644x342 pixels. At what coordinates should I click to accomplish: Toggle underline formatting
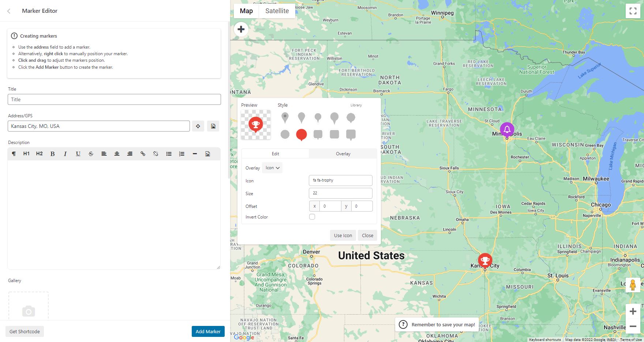(78, 154)
